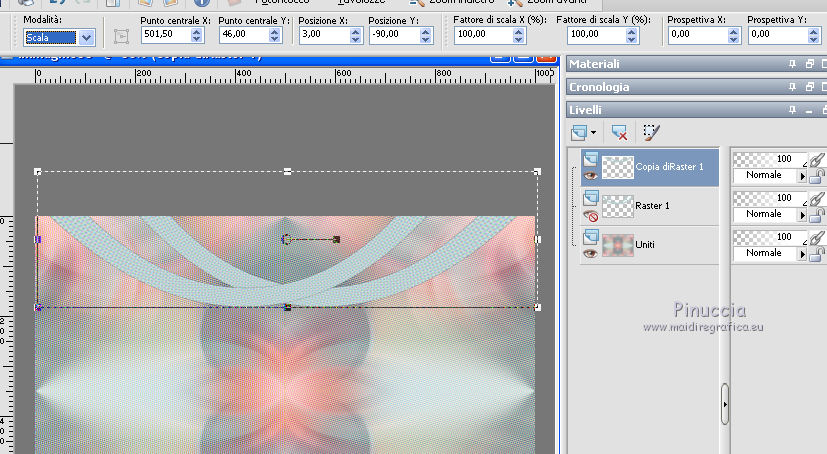This screenshot has width=827, height=454.
Task: Click the Copia diRaster 1 raster type icon
Action: pos(590,158)
